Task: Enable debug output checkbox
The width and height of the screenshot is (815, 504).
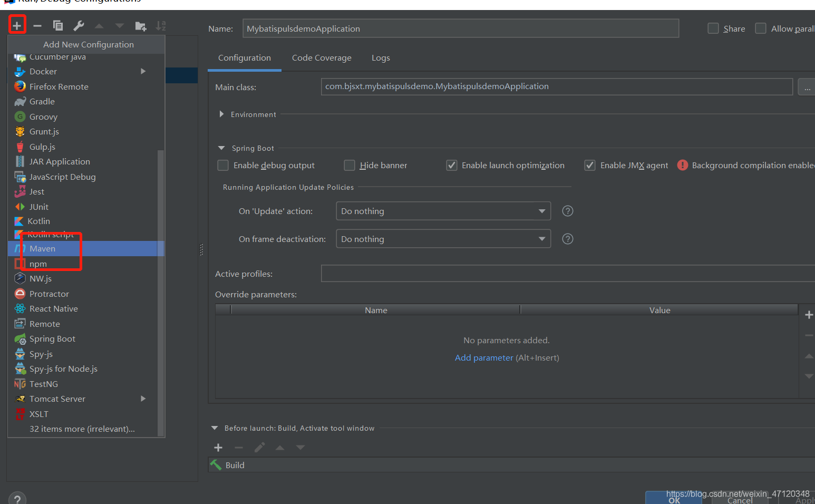Action: click(223, 166)
